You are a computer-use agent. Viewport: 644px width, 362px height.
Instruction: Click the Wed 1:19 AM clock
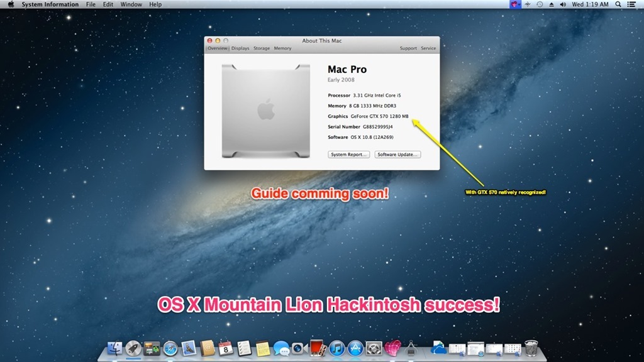click(x=590, y=4)
